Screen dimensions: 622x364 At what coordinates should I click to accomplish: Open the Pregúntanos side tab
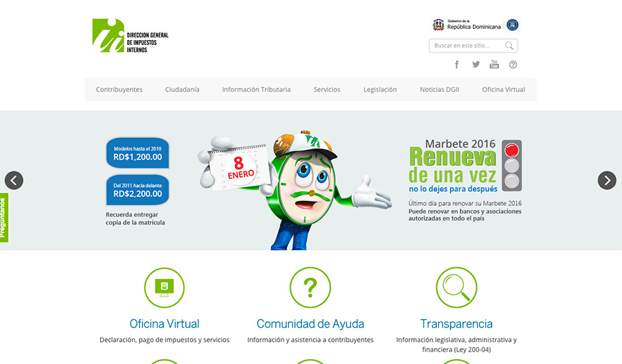pyautogui.click(x=3, y=218)
